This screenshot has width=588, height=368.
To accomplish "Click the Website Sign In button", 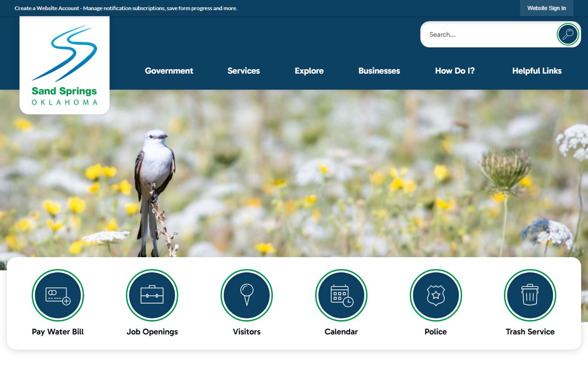I will 546,8.
